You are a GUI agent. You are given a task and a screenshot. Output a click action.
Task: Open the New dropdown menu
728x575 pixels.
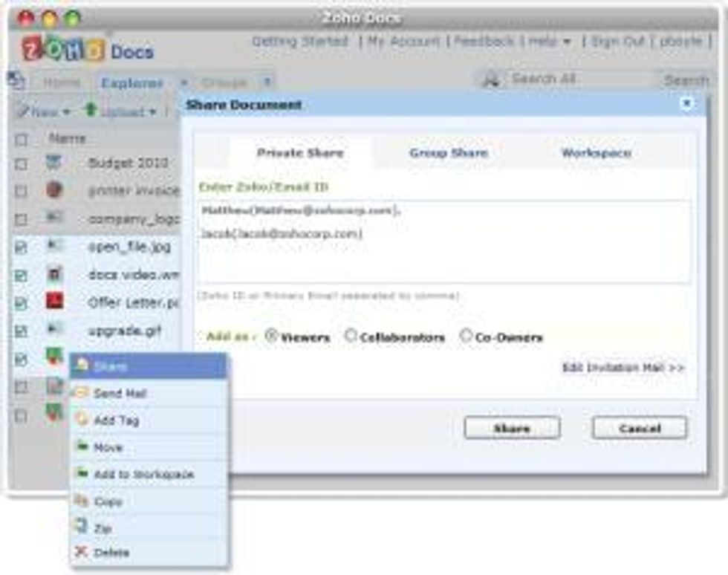44,111
